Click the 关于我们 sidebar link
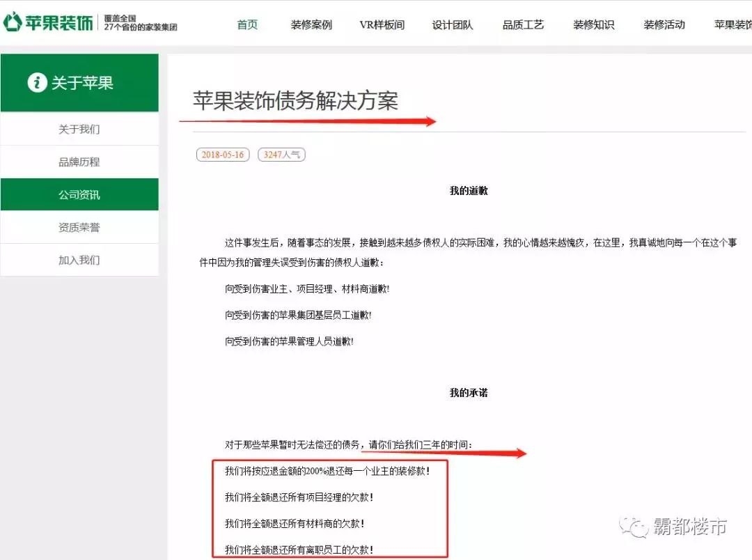This screenshot has height=560, width=752. click(79, 129)
